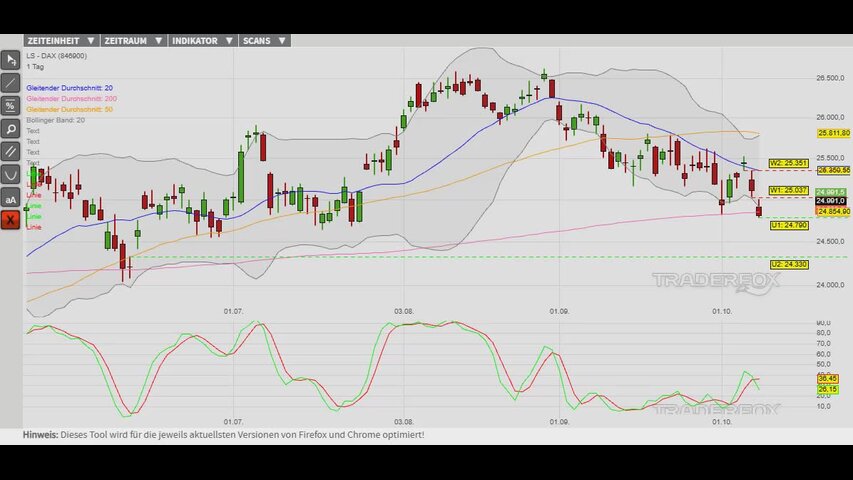Click the 26.500,0 price axis label

click(x=830, y=78)
